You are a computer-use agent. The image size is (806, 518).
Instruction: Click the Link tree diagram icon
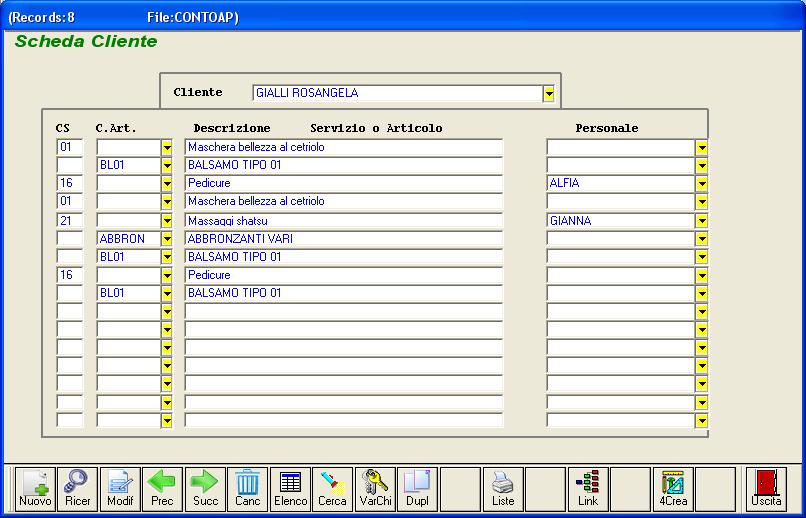588,489
